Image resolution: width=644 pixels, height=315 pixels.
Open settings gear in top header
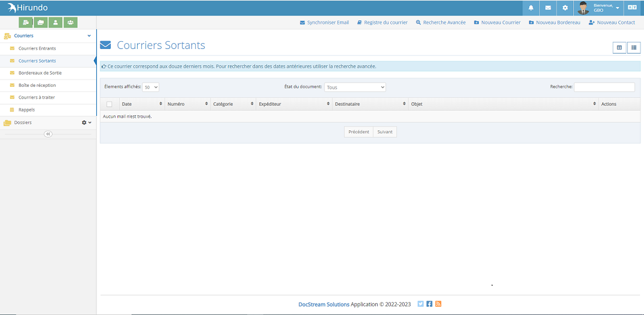[565, 8]
